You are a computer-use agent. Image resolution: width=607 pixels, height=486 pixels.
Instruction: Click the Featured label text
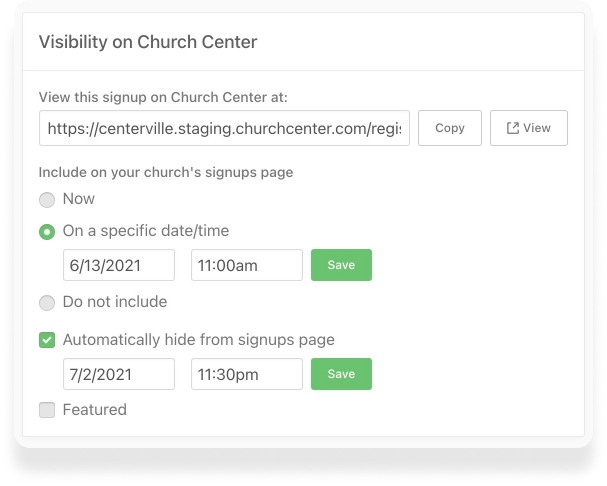click(95, 410)
